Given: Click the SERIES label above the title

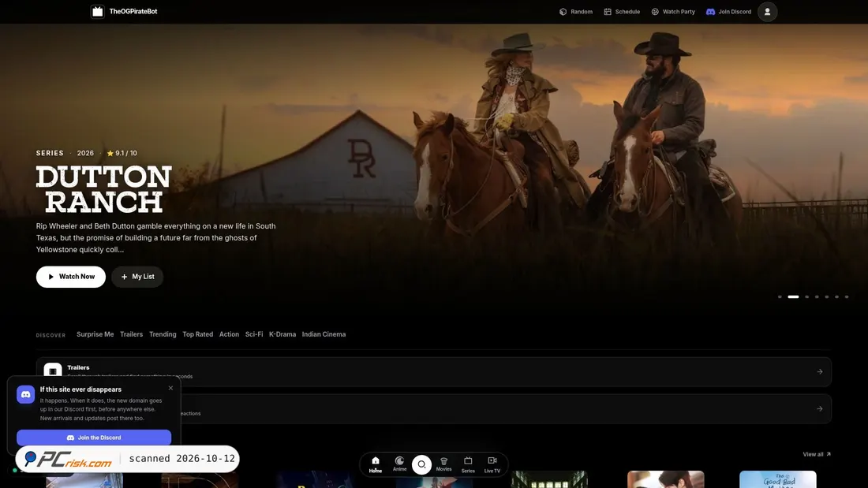Looking at the screenshot, I should pyautogui.click(x=50, y=153).
